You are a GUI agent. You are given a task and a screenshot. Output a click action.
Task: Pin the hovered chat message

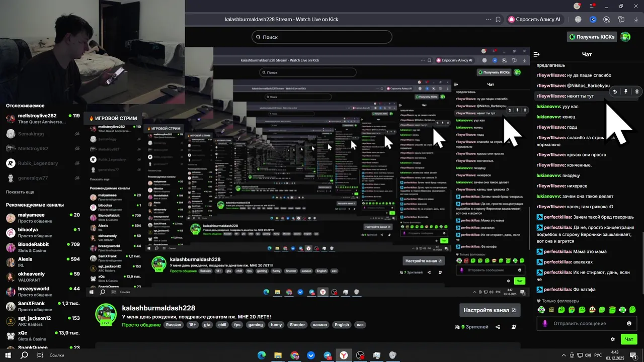[626, 92]
